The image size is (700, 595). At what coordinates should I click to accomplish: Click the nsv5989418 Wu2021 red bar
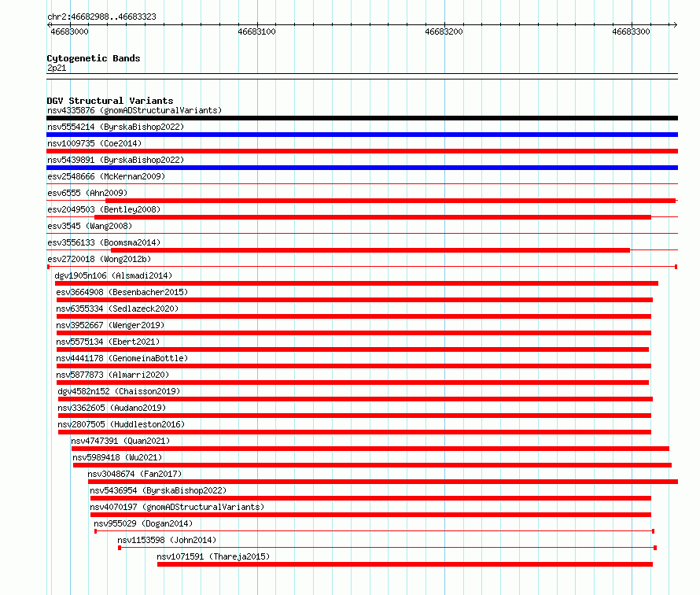click(372, 465)
